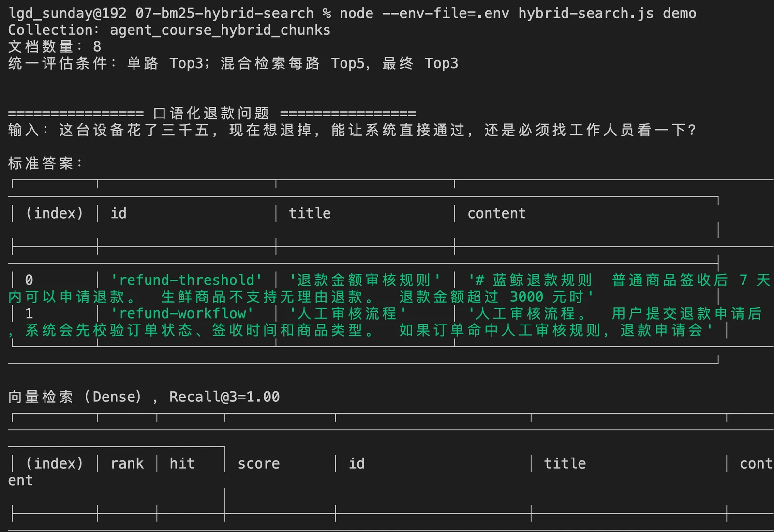Click the 'rank' column header
Screen dimensions: 774x532
tap(127, 464)
